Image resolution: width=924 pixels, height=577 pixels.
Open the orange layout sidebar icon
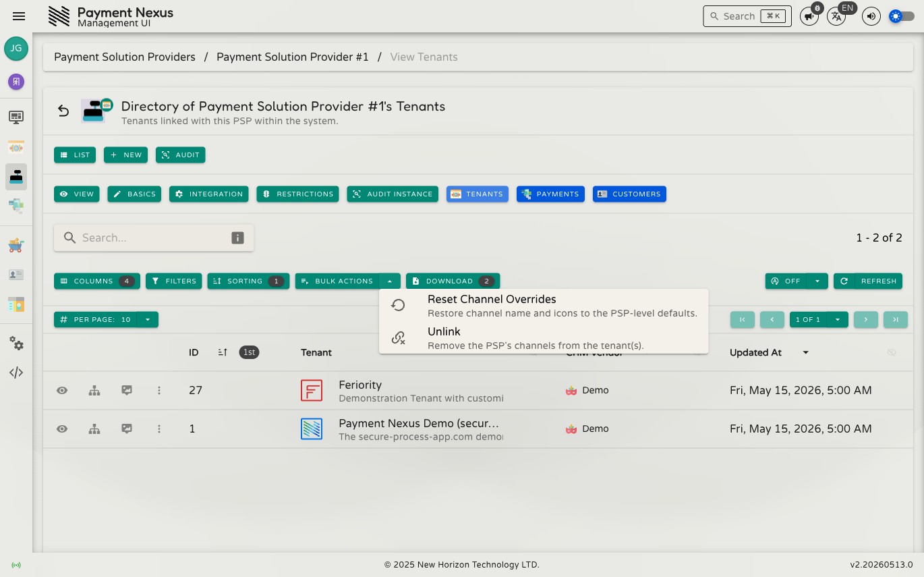16,304
